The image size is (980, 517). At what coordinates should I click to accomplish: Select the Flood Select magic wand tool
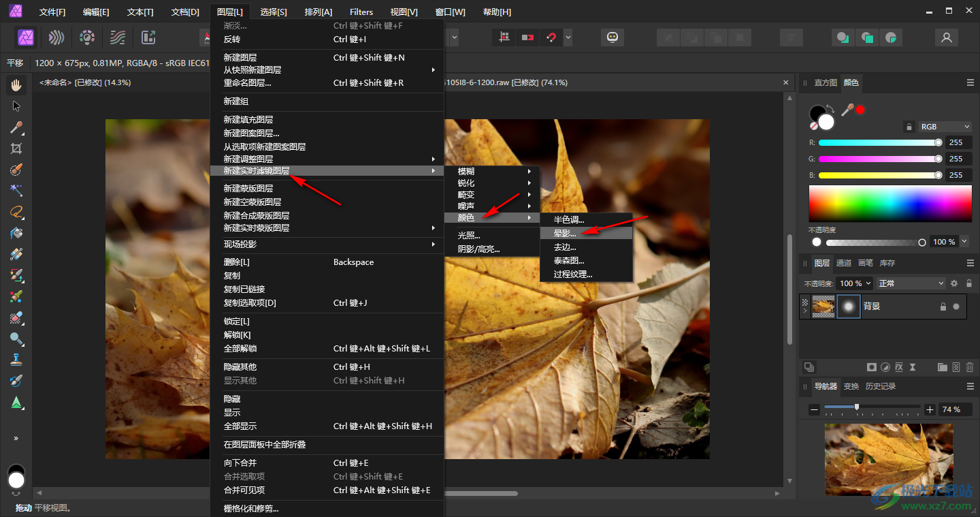coord(16,191)
